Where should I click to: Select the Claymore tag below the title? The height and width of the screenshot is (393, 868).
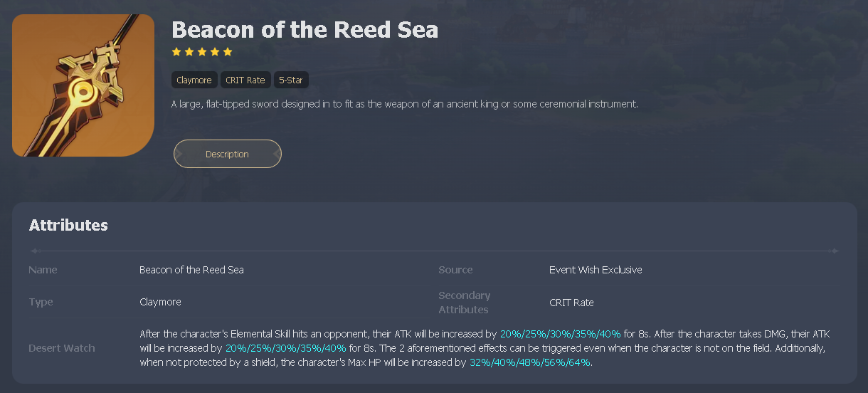[194, 80]
